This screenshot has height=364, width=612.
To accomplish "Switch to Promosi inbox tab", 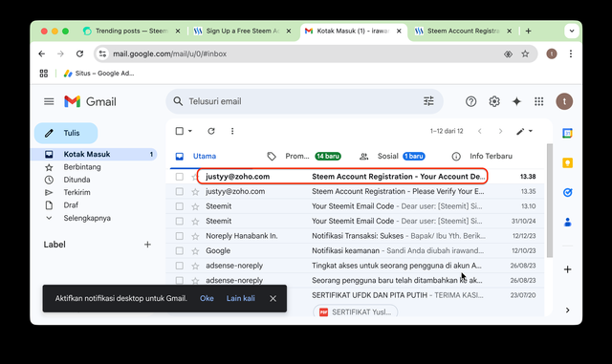I will click(304, 156).
